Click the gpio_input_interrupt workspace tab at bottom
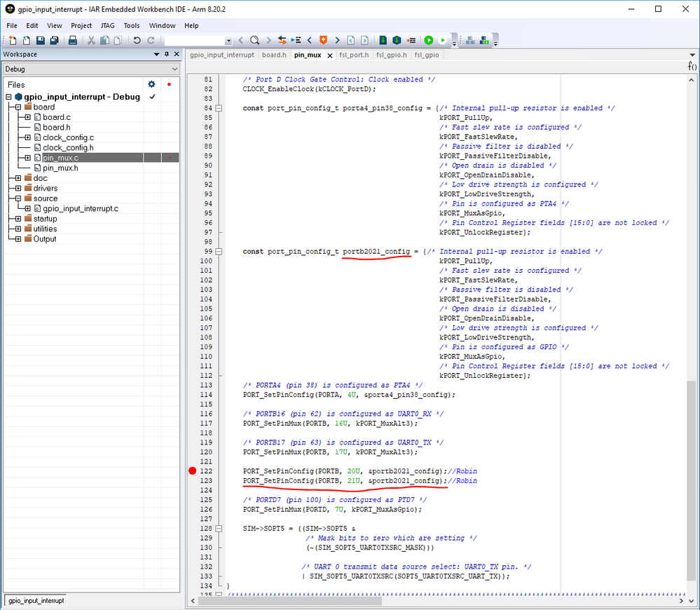700x610 pixels. pos(36,600)
